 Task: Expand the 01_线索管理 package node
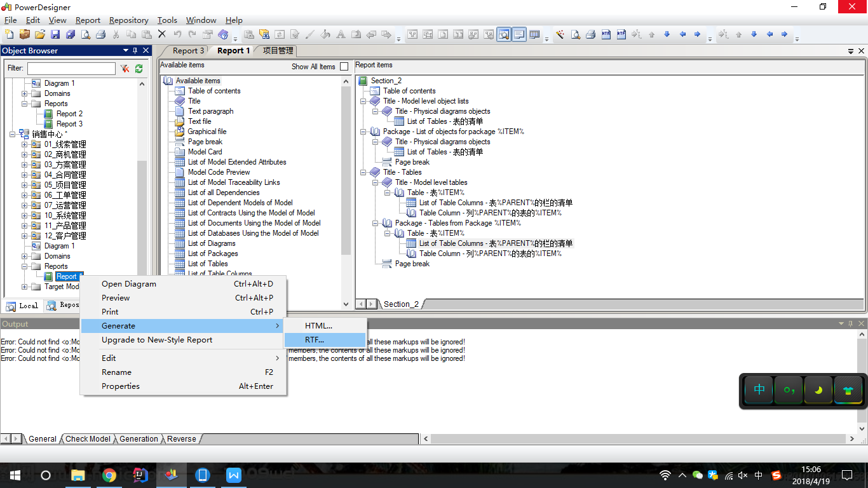(25, 144)
